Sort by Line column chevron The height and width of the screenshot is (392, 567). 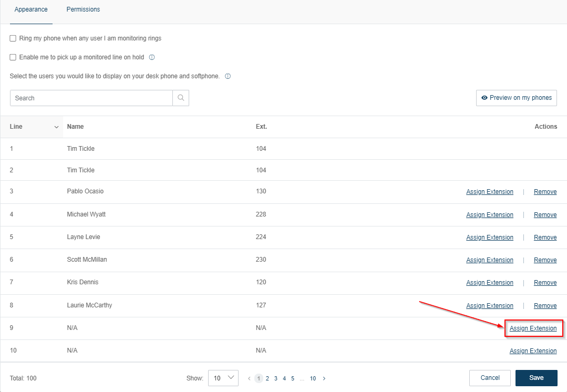[x=56, y=127]
